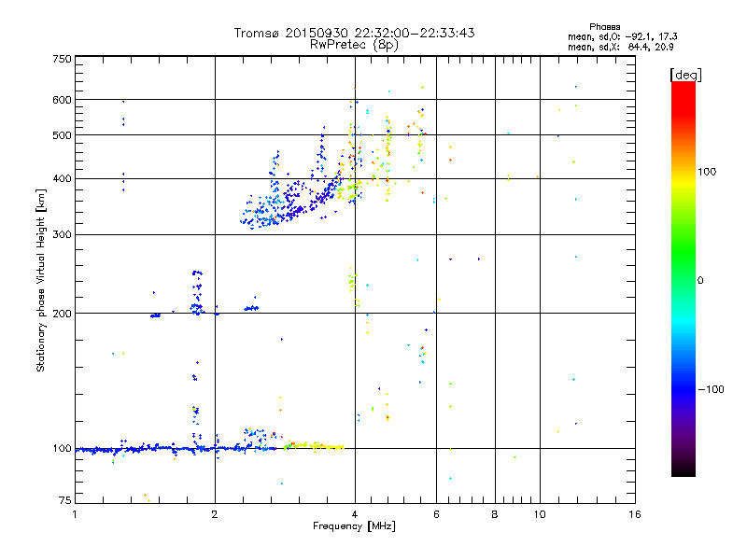Click the y-axis tick label '300'
Image resolution: width=747 pixels, height=560 pixels.
[62, 235]
